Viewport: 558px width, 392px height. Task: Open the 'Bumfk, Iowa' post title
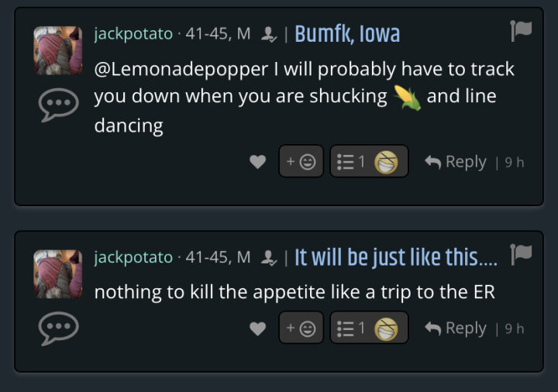pos(347,34)
